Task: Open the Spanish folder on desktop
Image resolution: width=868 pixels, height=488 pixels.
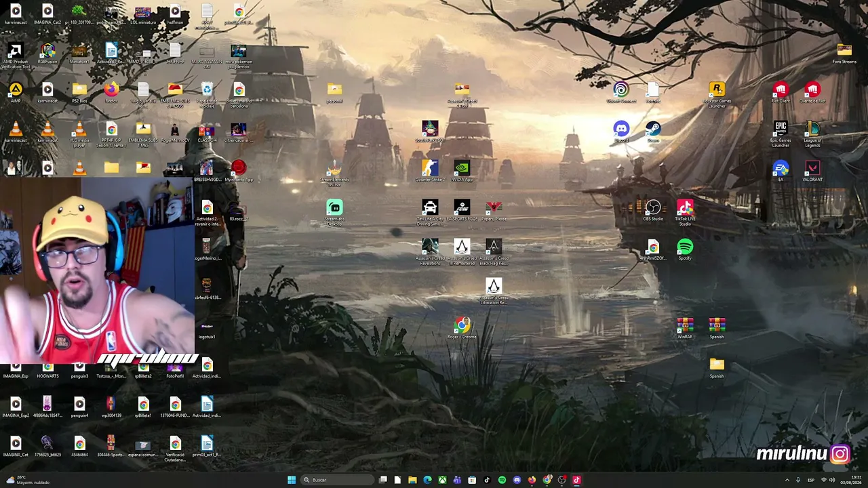Action: [x=717, y=368]
